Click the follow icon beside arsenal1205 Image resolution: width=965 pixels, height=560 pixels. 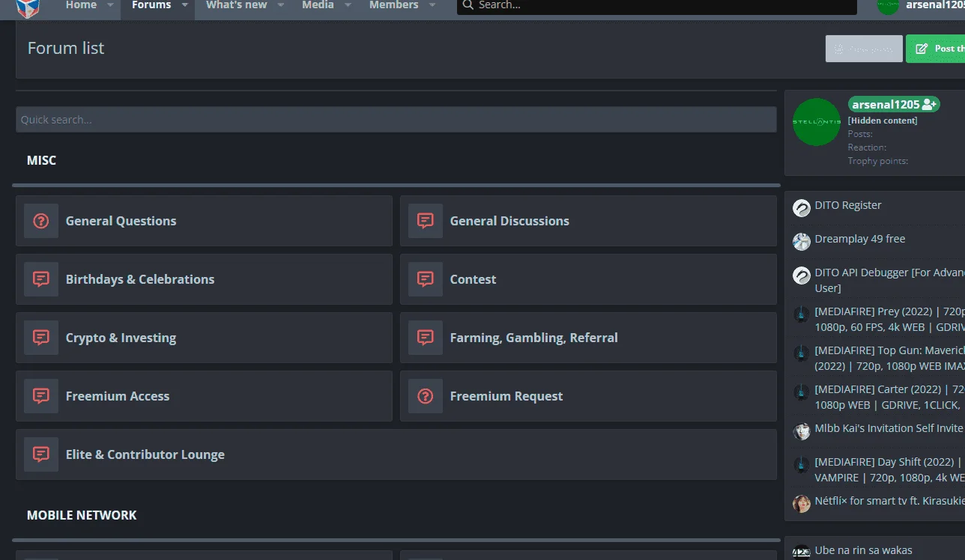click(x=930, y=105)
